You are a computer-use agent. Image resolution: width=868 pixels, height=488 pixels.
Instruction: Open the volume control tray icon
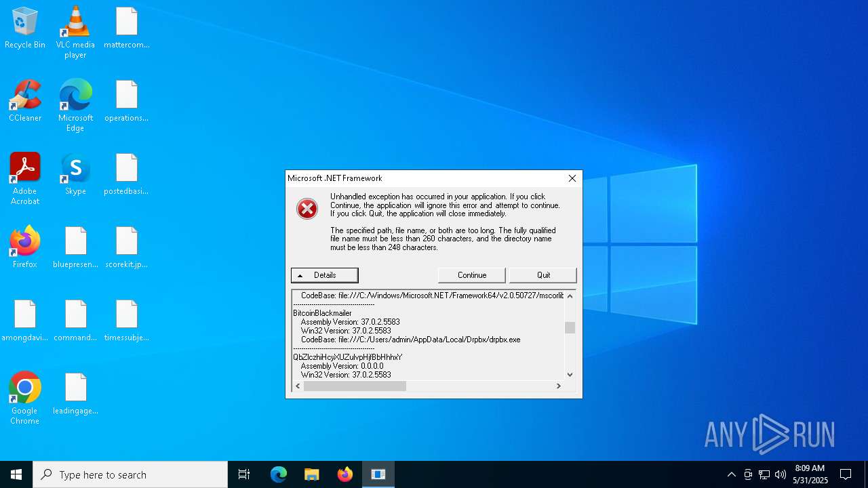tap(781, 474)
